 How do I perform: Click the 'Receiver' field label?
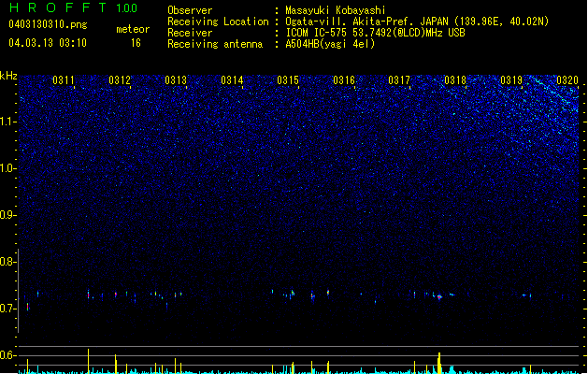click(x=190, y=33)
